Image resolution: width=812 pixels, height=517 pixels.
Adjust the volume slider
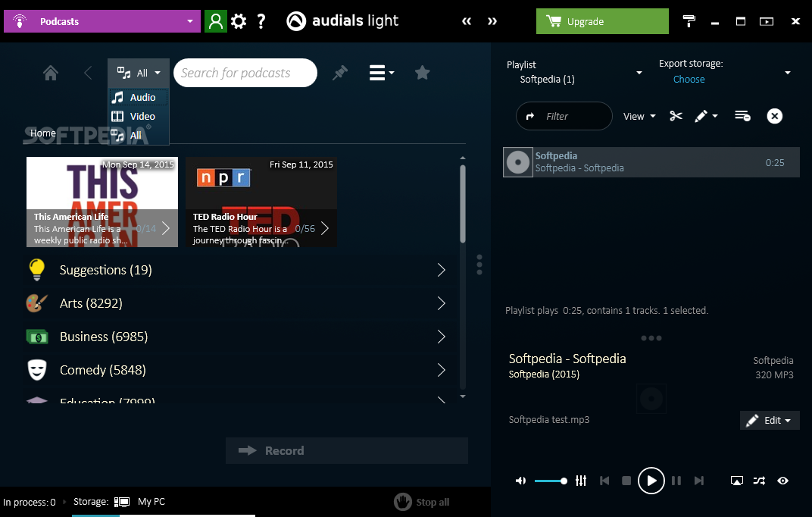(x=551, y=481)
